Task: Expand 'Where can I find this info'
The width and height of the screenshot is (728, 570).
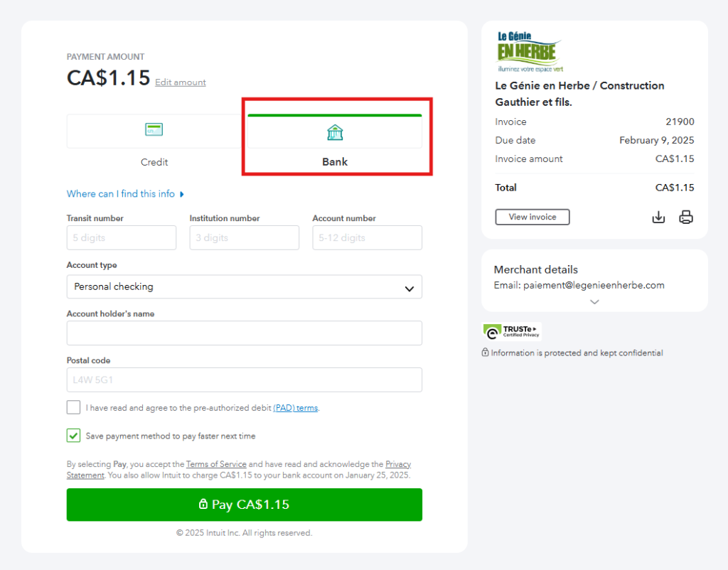Action: (121, 194)
